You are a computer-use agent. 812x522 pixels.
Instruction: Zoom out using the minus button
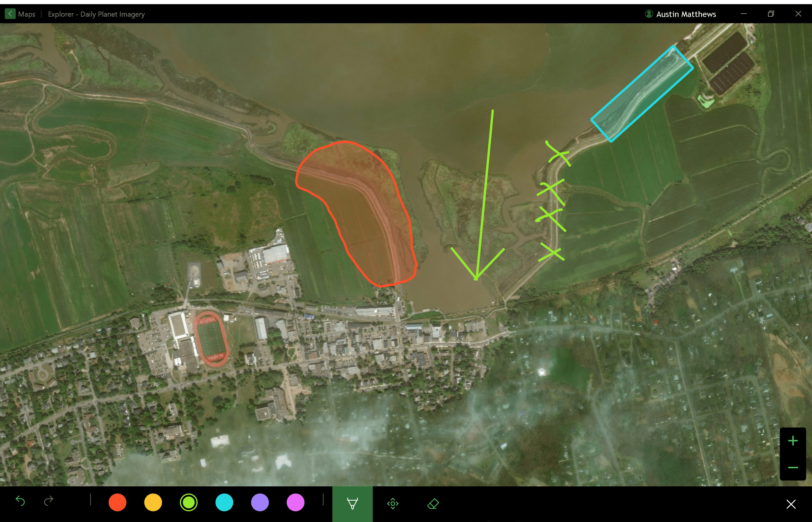793,467
